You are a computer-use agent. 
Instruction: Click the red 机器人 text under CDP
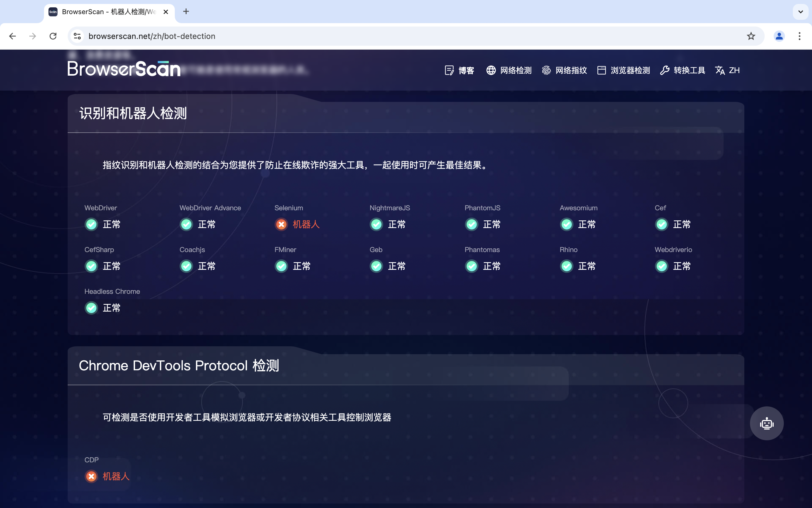(116, 476)
